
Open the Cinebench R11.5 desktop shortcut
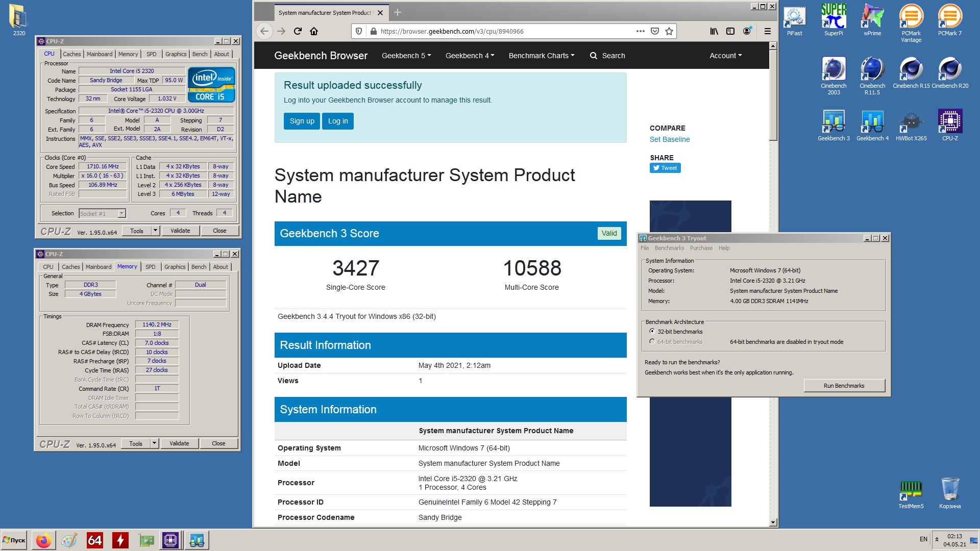point(872,76)
